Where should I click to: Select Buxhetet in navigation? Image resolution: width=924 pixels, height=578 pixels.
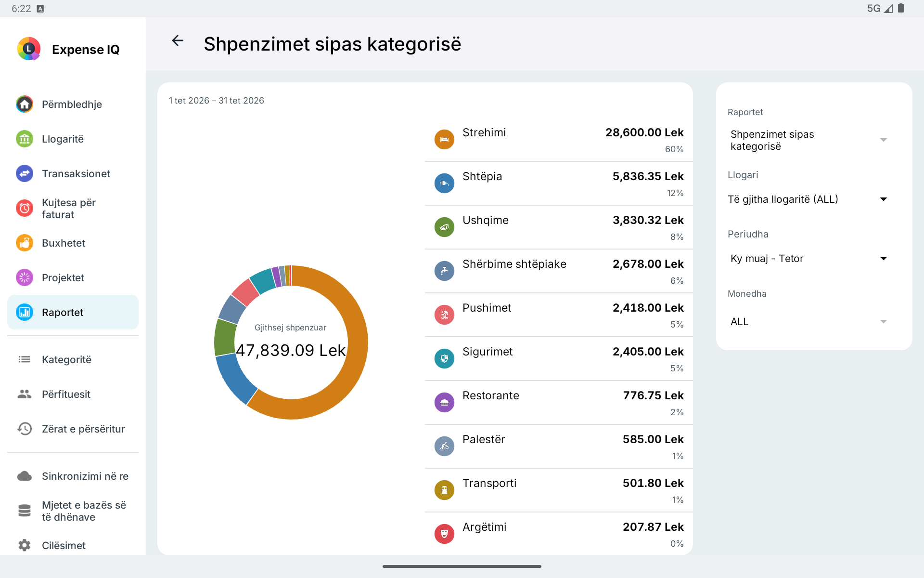(x=73, y=243)
